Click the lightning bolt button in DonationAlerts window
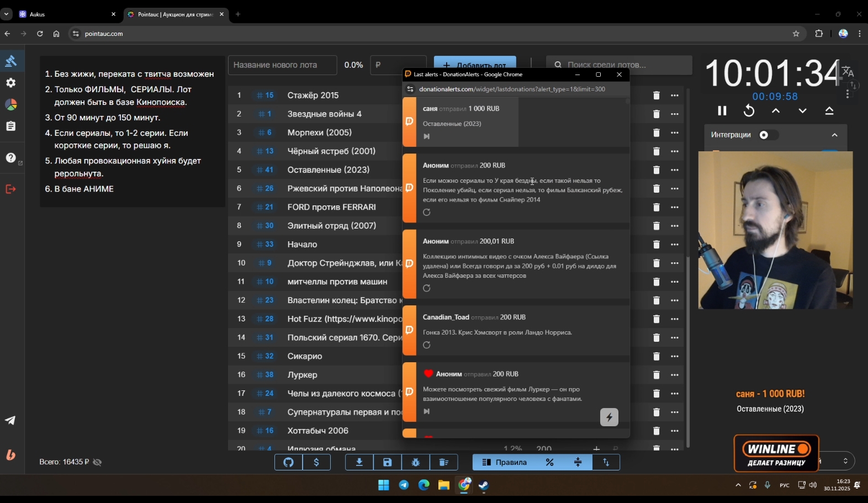 point(609,417)
